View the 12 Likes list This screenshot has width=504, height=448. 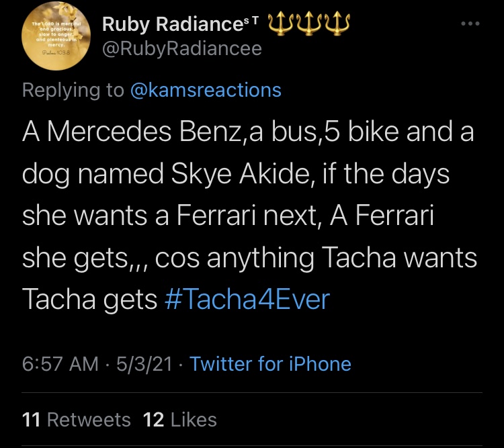coord(179,420)
